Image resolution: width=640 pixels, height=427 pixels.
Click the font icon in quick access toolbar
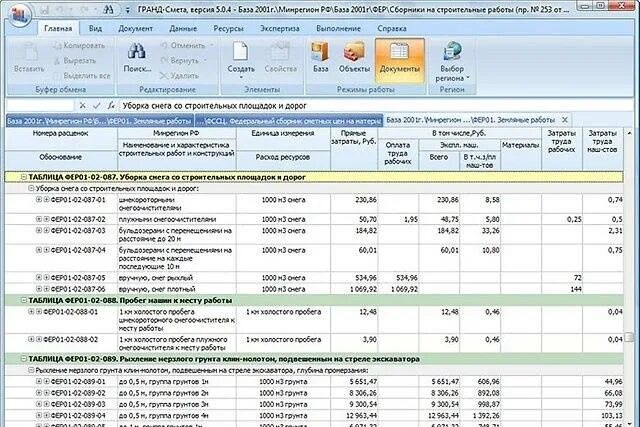(x=109, y=9)
